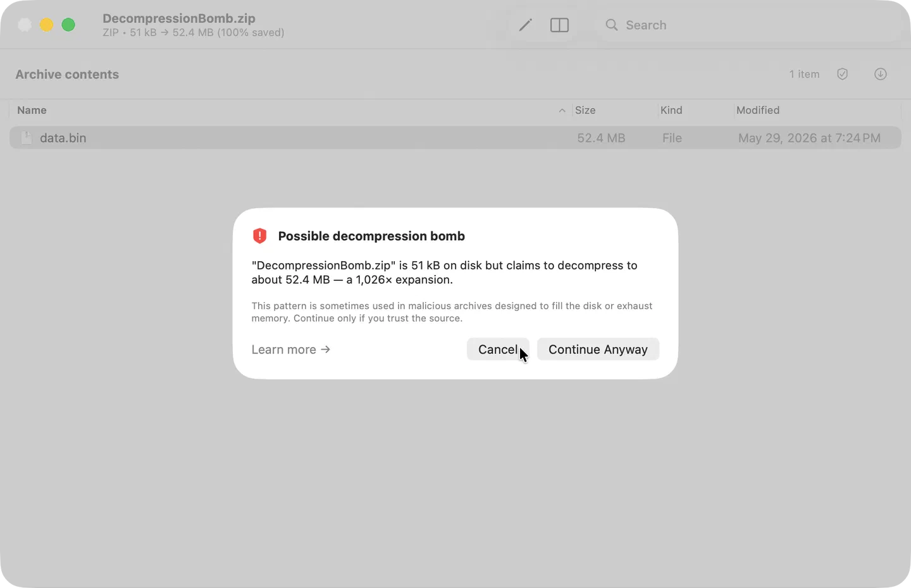Click the green zoom window button

coord(68,25)
